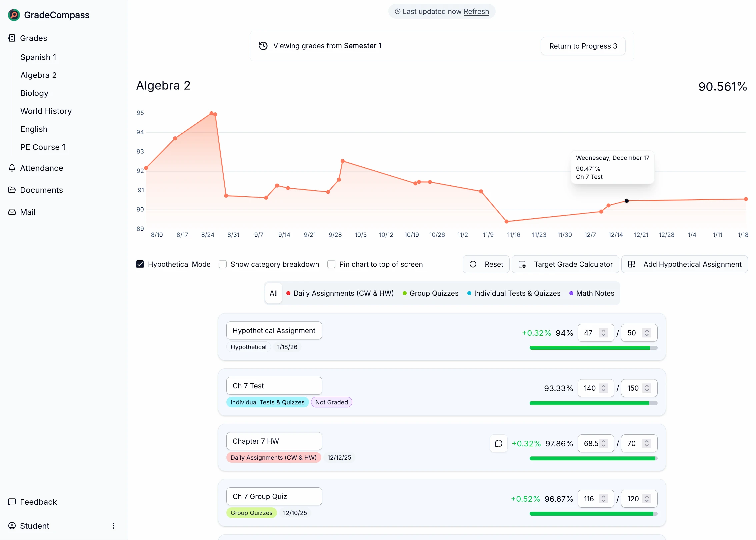Click the Feedback icon in sidebar
This screenshot has height=540, width=756.
pos(12,502)
